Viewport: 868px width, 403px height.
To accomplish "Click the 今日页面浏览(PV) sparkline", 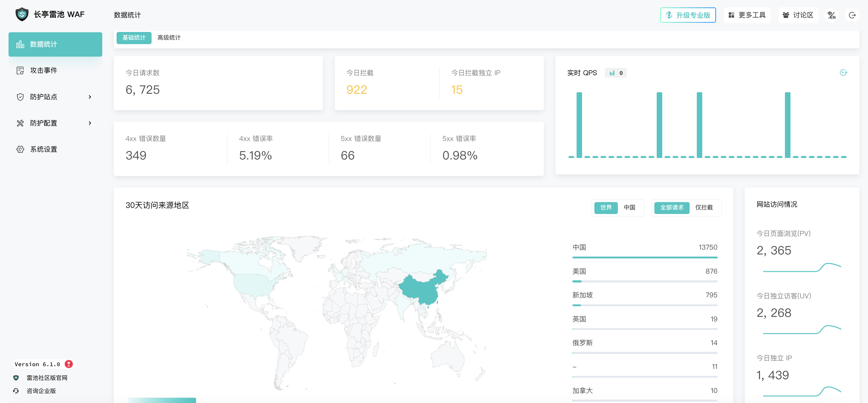I will [x=802, y=268].
